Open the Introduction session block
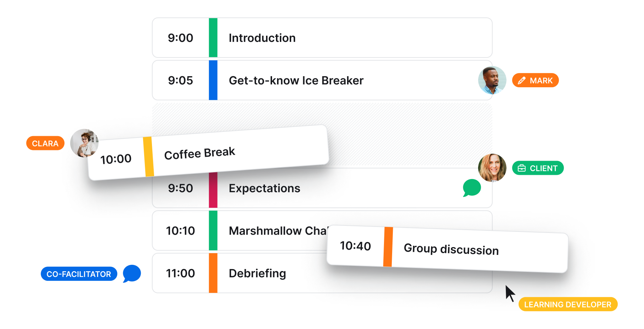 322,38
